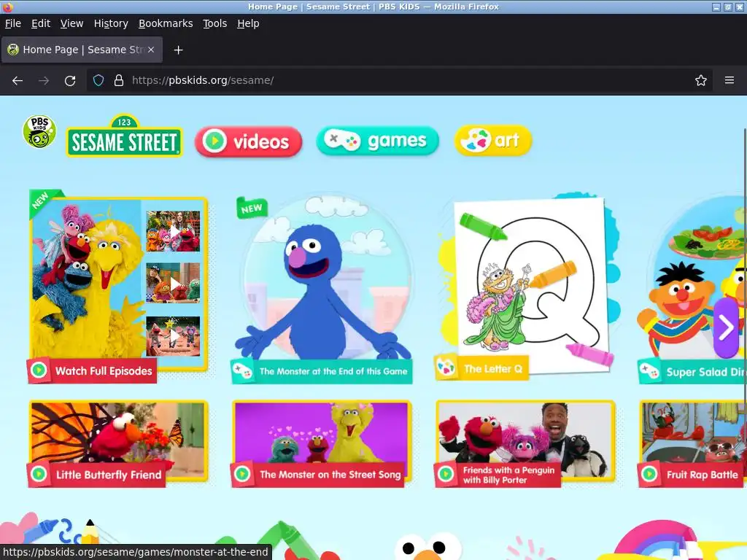Click the Fruit Rap Battle label
Image resolution: width=747 pixels, height=560 pixels.
pyautogui.click(x=702, y=475)
